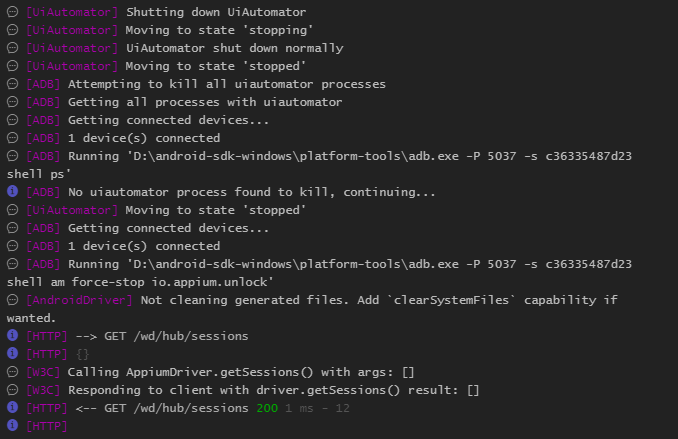
Task: Click info icon beside '--> GET /wd/hub/sessions'
Action: point(13,335)
